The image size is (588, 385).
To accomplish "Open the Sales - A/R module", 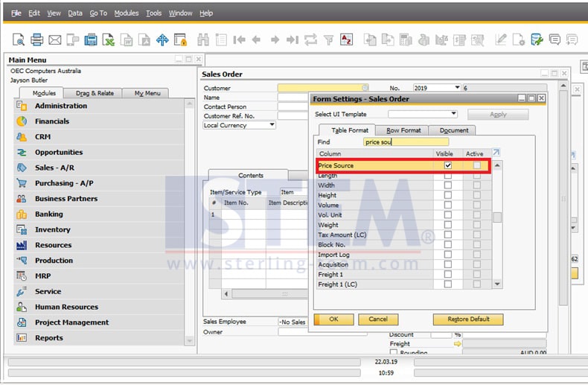I will 55,168.
